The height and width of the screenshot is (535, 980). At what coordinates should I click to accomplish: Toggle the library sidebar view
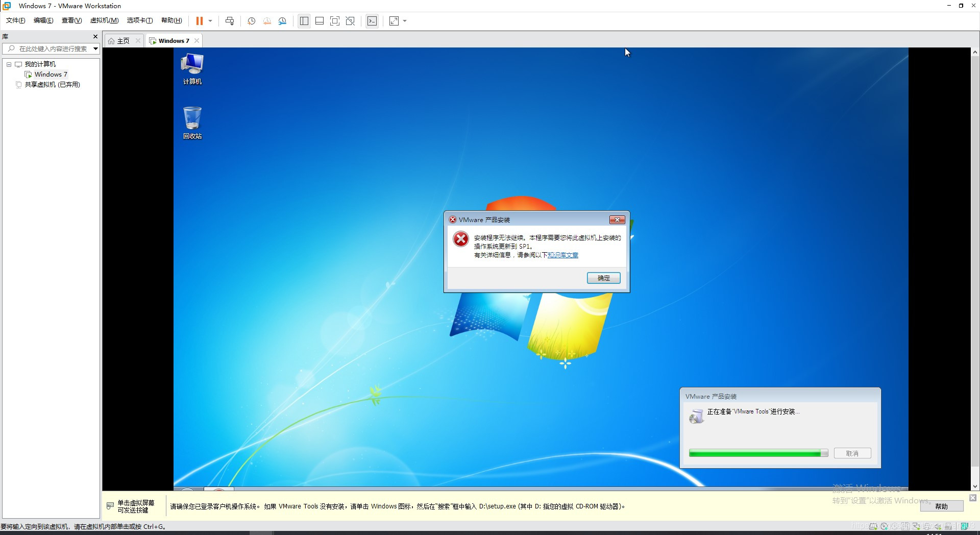tap(304, 21)
